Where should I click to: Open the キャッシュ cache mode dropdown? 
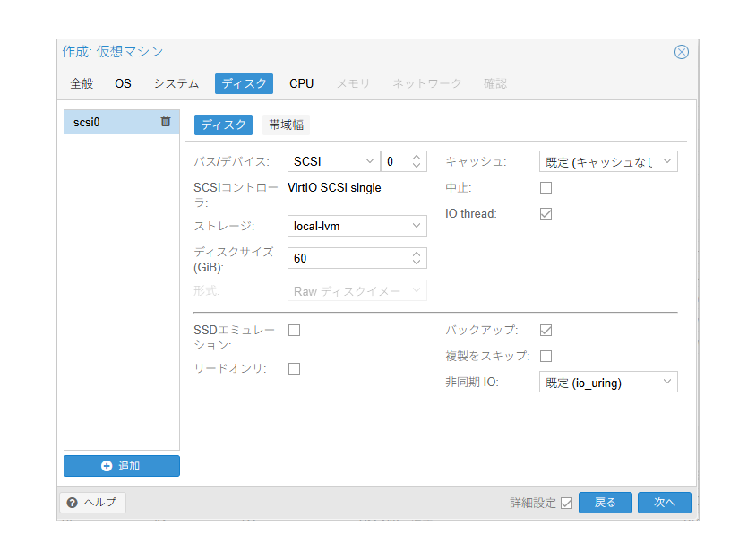click(608, 161)
